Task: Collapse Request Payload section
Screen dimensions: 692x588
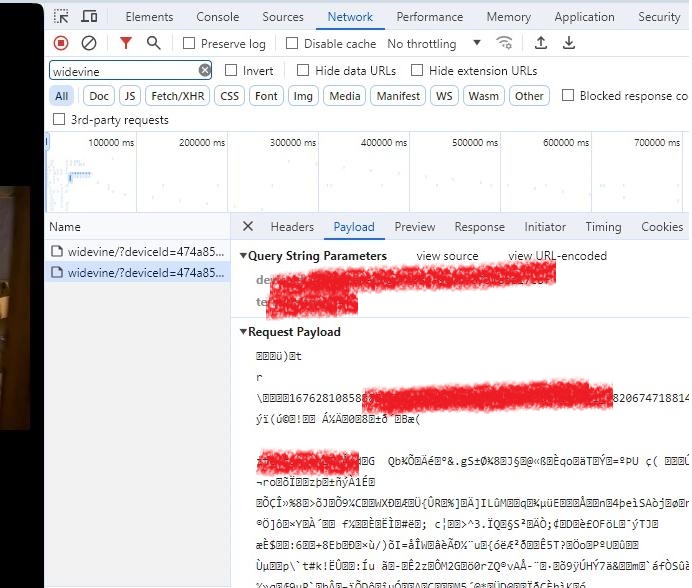Action: click(243, 332)
